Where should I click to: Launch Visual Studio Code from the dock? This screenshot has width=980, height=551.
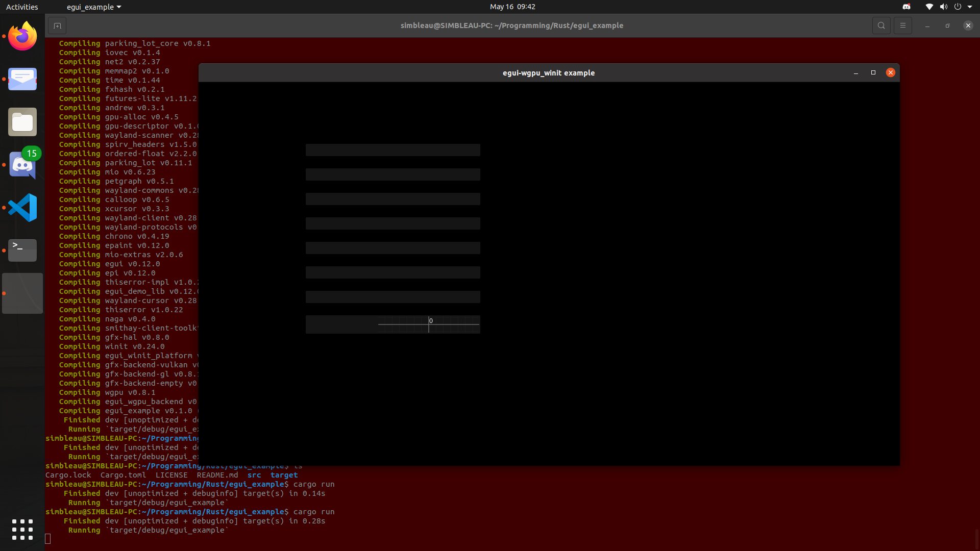click(x=22, y=207)
